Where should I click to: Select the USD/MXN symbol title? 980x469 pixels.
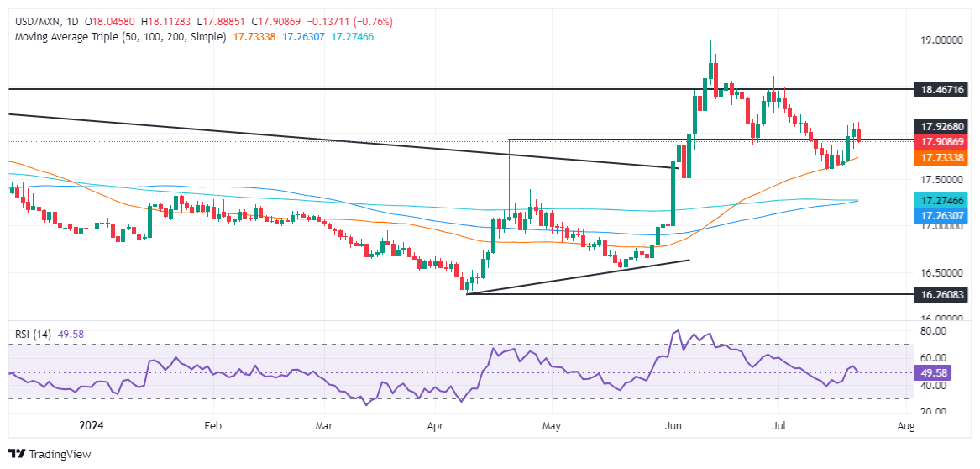point(33,22)
